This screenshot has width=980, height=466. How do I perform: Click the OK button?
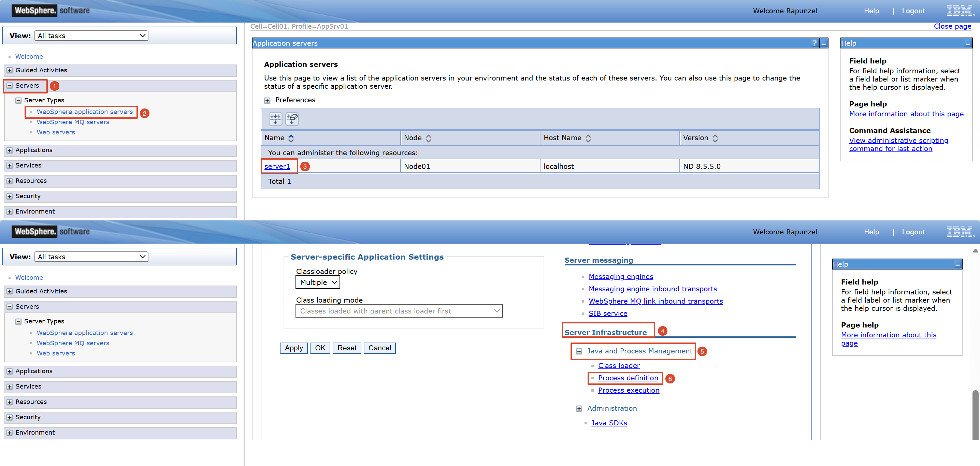pyautogui.click(x=320, y=348)
